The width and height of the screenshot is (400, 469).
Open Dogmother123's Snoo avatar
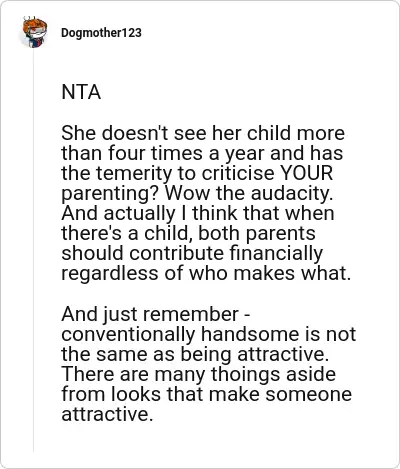pyautogui.click(x=34, y=32)
